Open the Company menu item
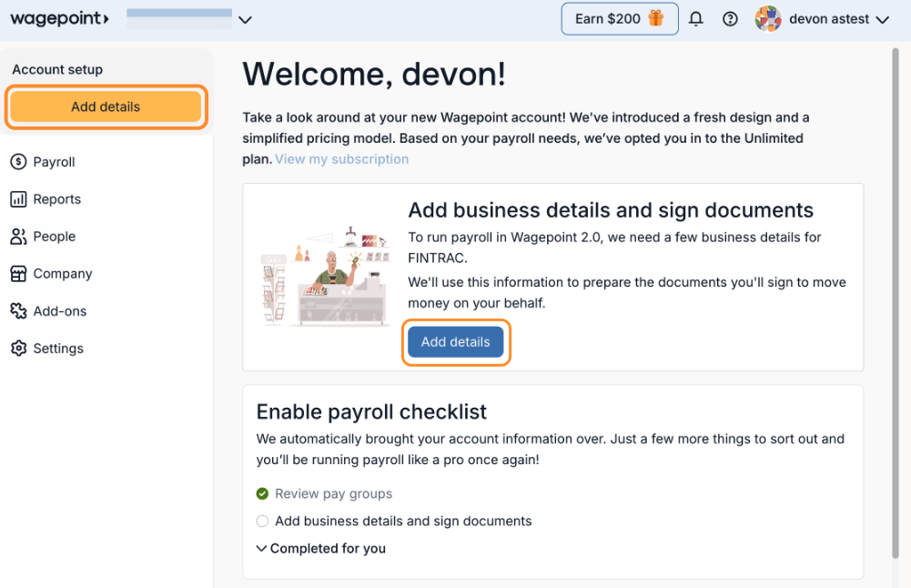911x588 pixels. click(51, 274)
